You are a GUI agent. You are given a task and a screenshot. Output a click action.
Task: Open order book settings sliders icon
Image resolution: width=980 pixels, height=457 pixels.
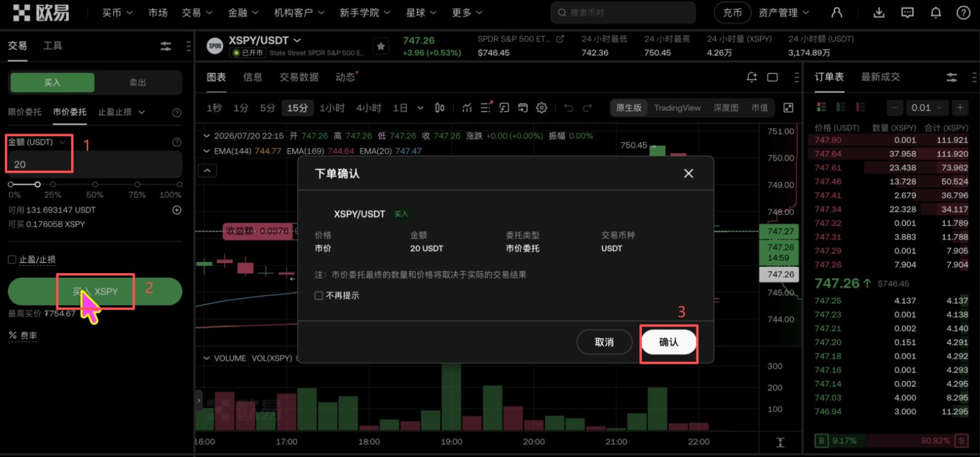coord(951,77)
